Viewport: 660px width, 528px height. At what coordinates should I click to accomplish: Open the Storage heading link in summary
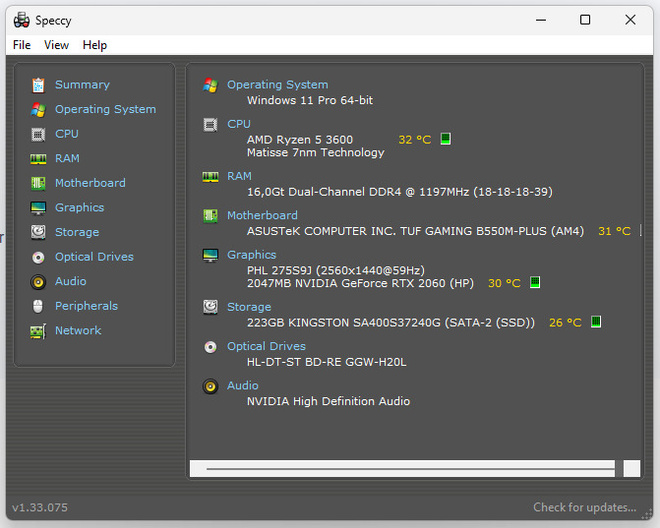click(249, 307)
